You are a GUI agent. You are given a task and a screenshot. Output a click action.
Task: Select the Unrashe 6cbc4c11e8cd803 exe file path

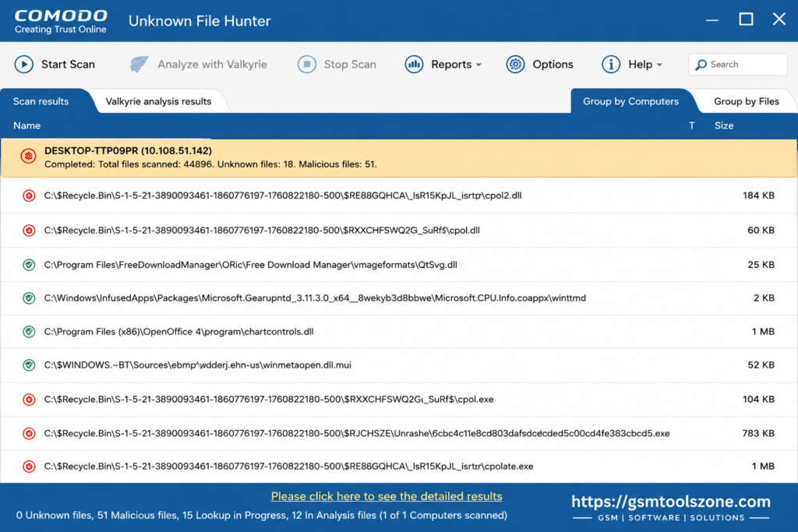357,433
